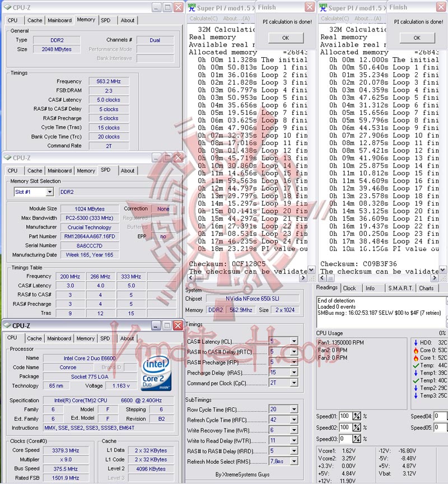Click the right Super PI vertical scroll down arrow
This screenshot has height=484, width=448.
coord(442,270)
